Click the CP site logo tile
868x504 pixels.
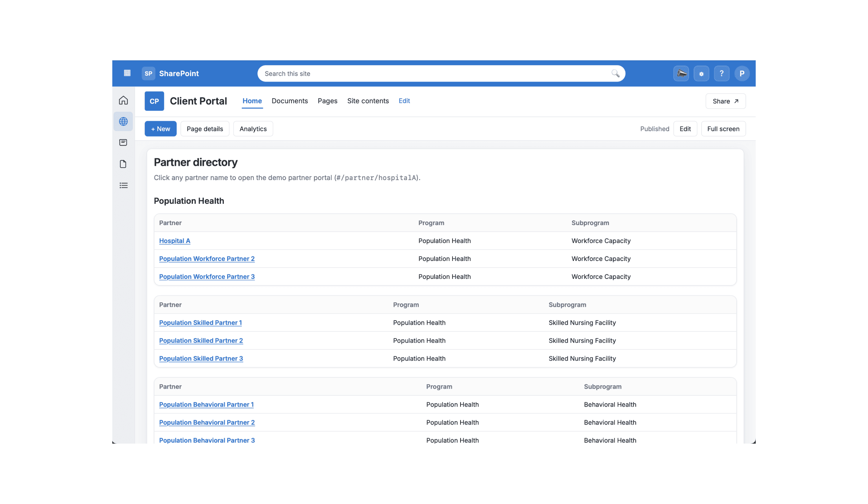(154, 101)
